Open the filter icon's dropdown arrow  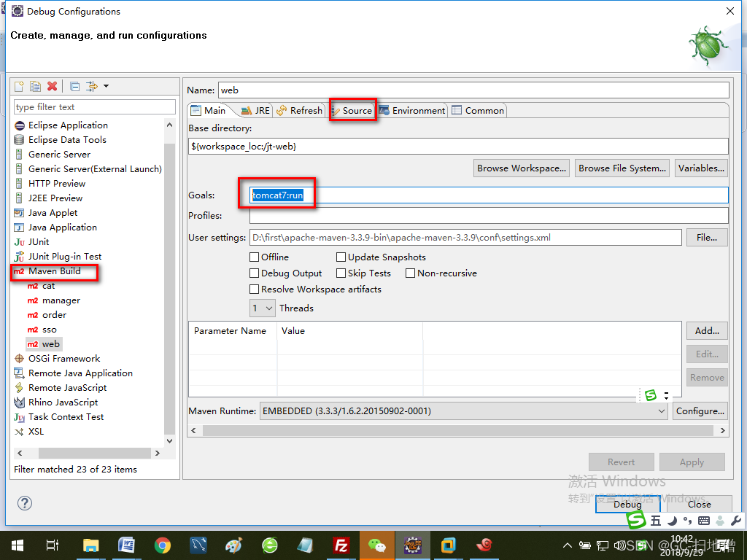[x=107, y=86]
